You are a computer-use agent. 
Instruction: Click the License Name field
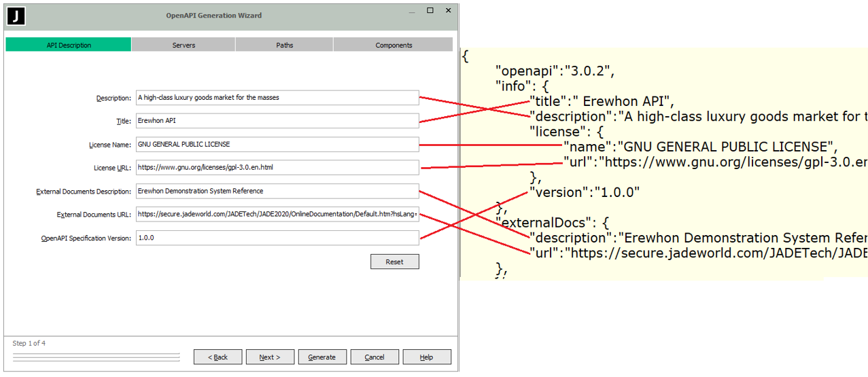(x=277, y=145)
